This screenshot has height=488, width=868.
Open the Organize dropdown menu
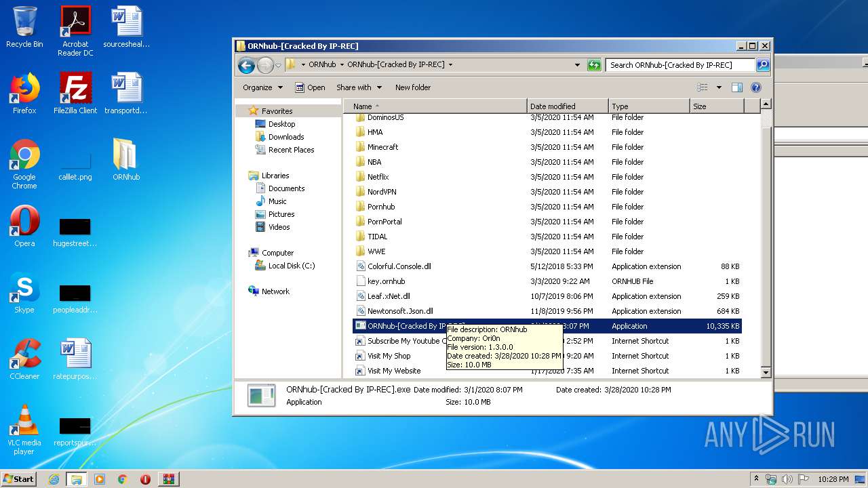(x=262, y=87)
